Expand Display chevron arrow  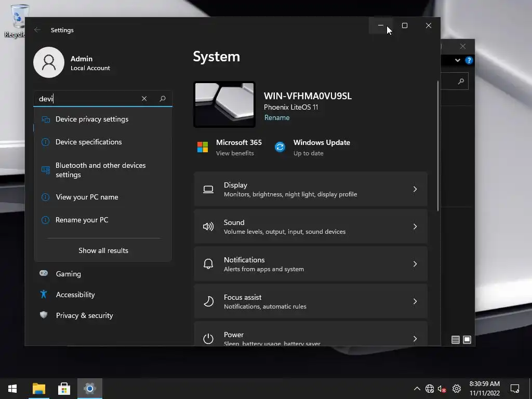pyautogui.click(x=415, y=189)
